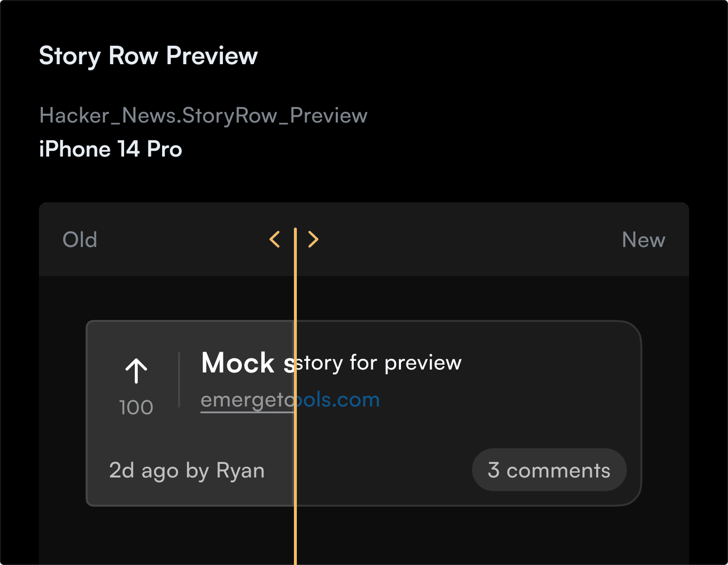Image resolution: width=728 pixels, height=565 pixels.
Task: Click the upvote arrow icon
Action: tap(136, 371)
